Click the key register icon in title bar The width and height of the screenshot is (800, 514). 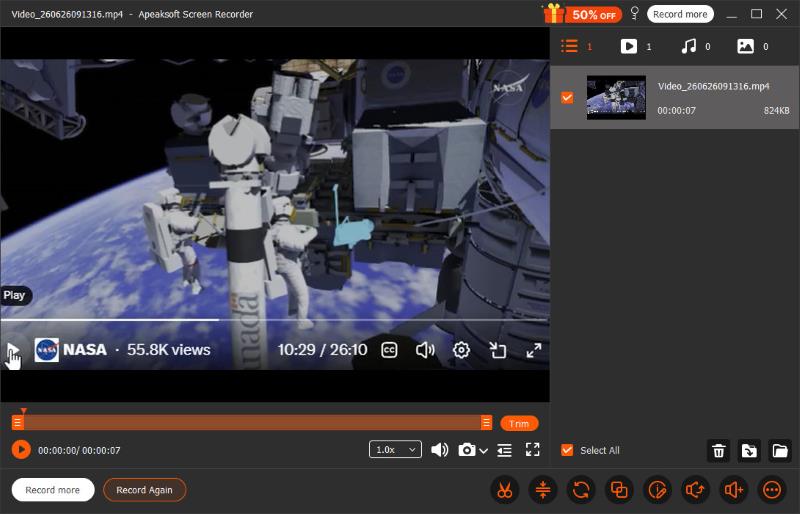tap(634, 13)
